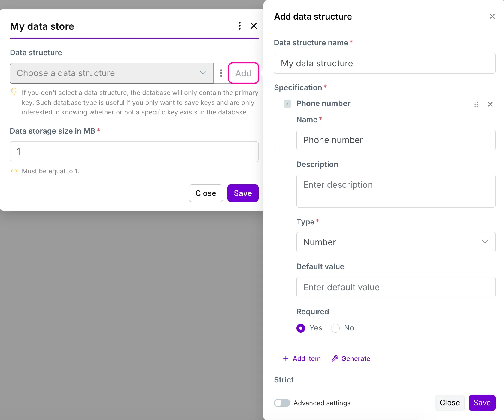
Task: Click Add item under the specification
Action: click(302, 358)
